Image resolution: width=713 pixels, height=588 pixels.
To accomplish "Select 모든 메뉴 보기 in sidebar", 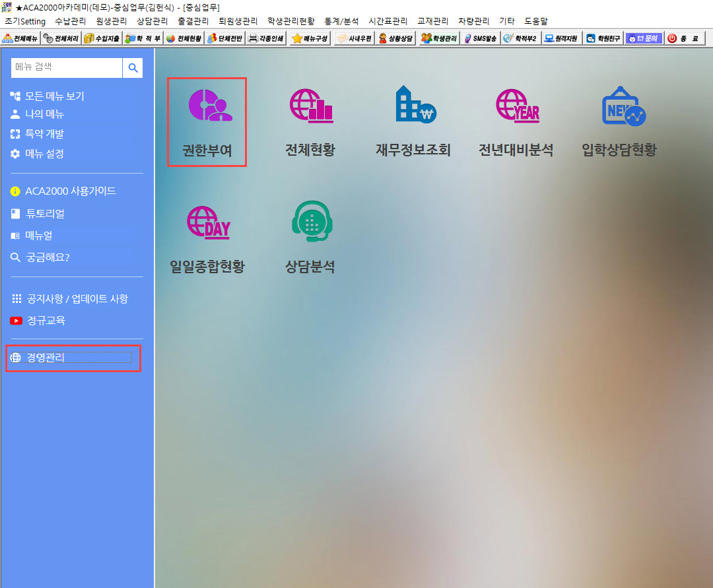I will 54,96.
